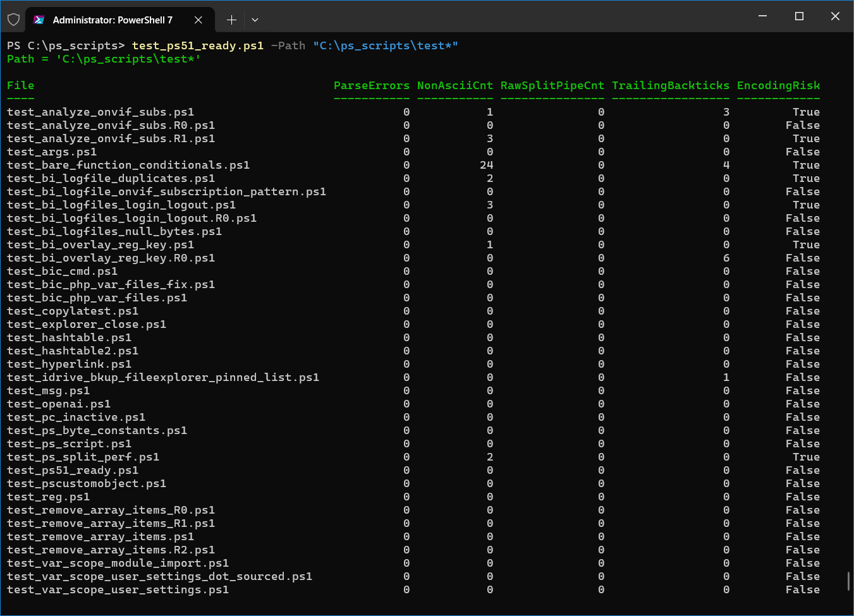This screenshot has height=616, width=854.
Task: Click the administrator shield icon in title bar
Action: (13, 20)
